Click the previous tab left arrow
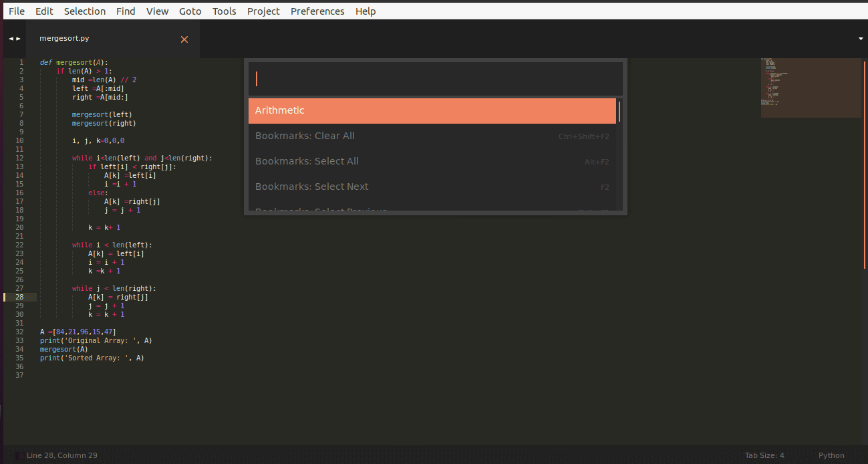Viewport: 868px width, 464px height. 11,39
